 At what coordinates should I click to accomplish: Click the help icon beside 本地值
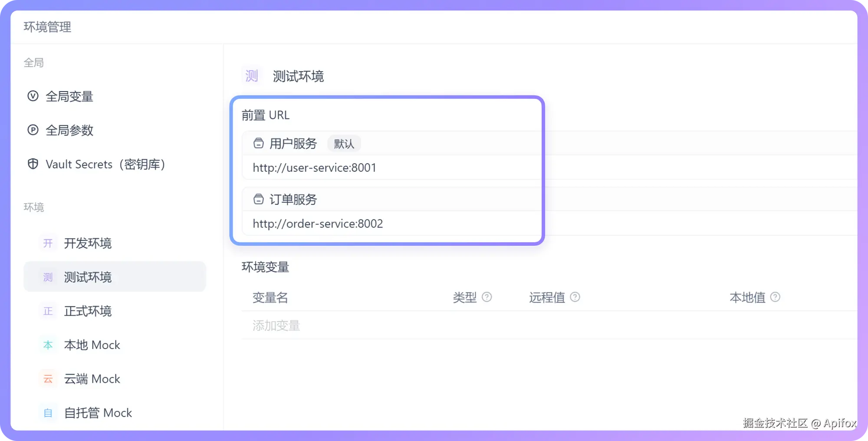pos(775,297)
